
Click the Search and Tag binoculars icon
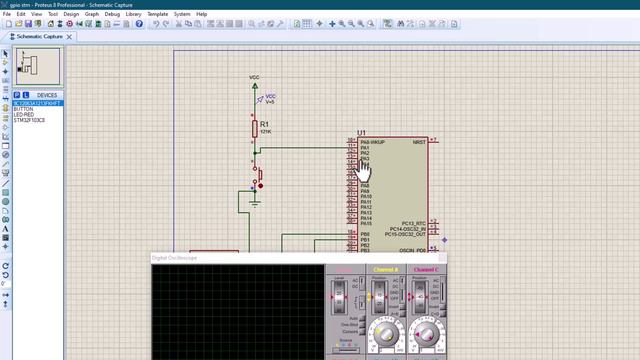(x=400, y=24)
